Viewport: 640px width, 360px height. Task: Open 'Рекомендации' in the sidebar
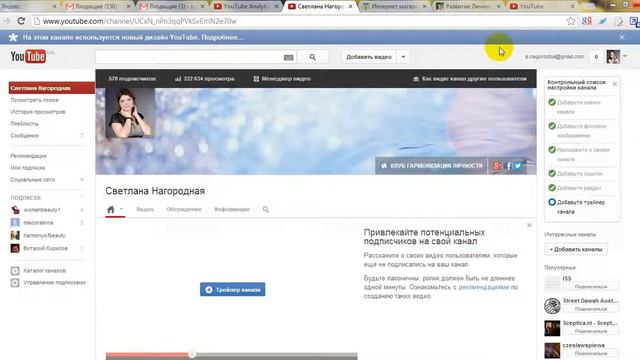(x=29, y=156)
